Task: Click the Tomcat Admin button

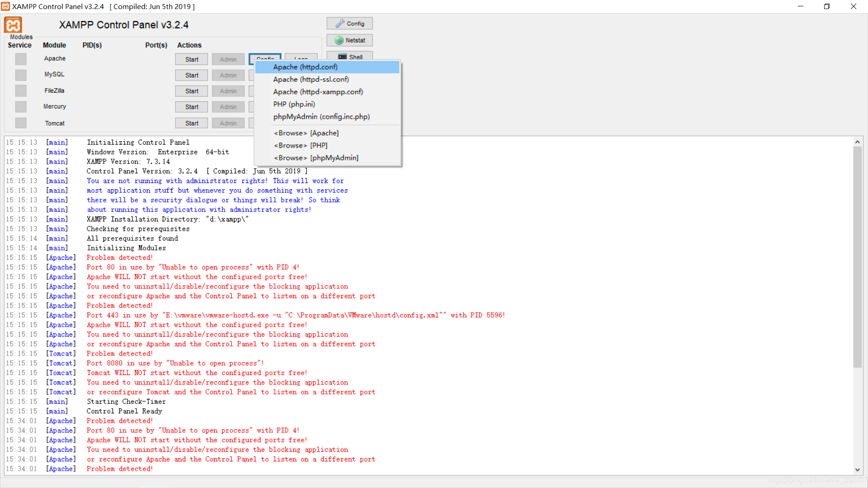Action: tap(228, 123)
